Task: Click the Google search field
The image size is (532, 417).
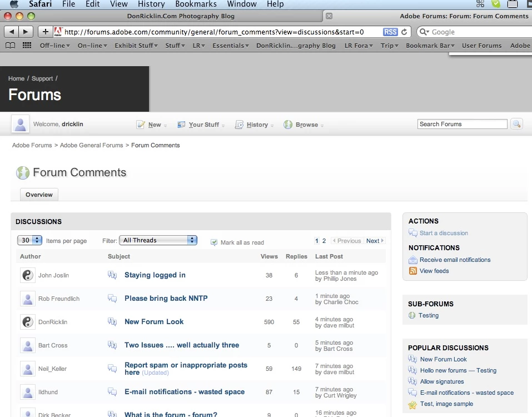Action: (475, 32)
